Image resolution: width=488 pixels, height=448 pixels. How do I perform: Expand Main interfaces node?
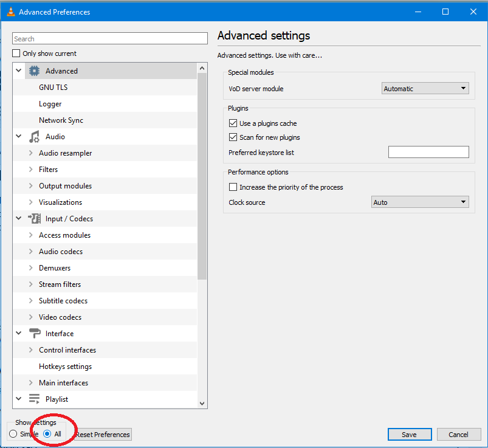tap(30, 382)
